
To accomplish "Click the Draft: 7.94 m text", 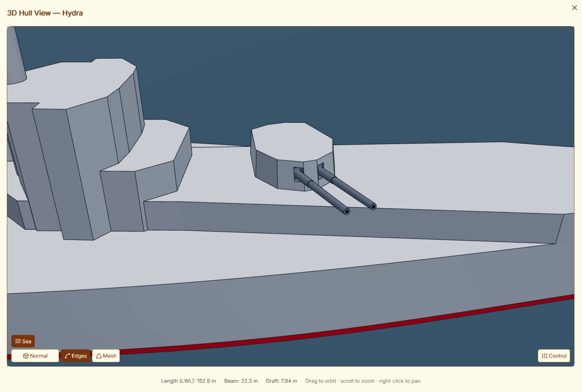I will 281,381.
